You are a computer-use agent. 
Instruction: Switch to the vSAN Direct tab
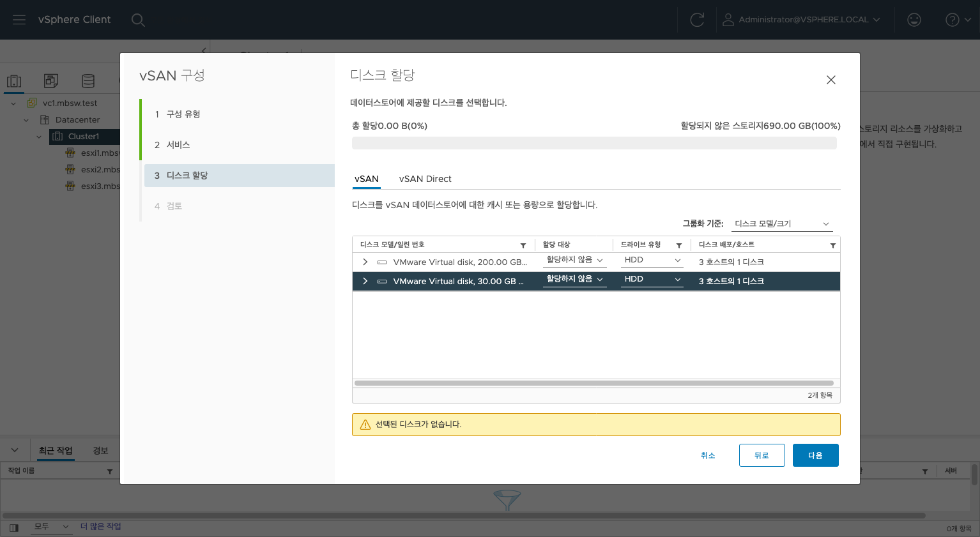[x=425, y=179]
